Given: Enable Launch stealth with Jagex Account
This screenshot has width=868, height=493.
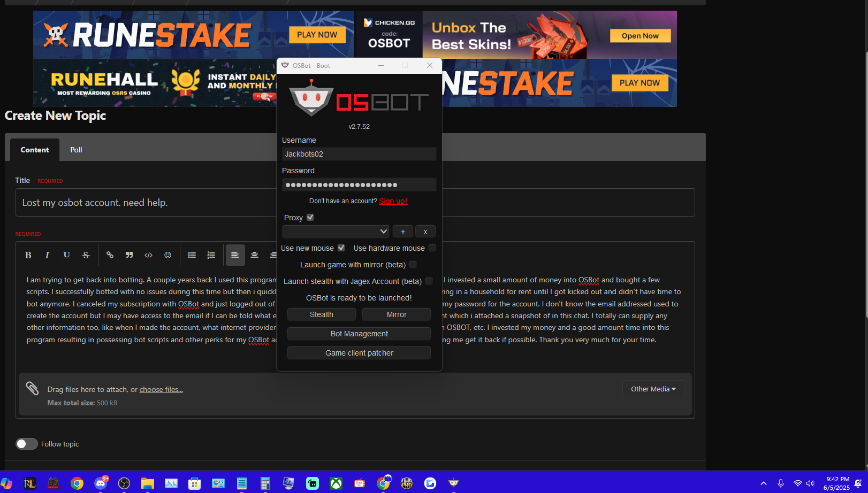Looking at the screenshot, I should pyautogui.click(x=429, y=281).
